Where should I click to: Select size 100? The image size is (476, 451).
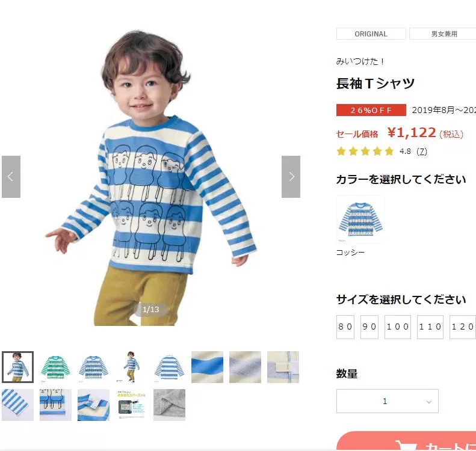(397, 327)
